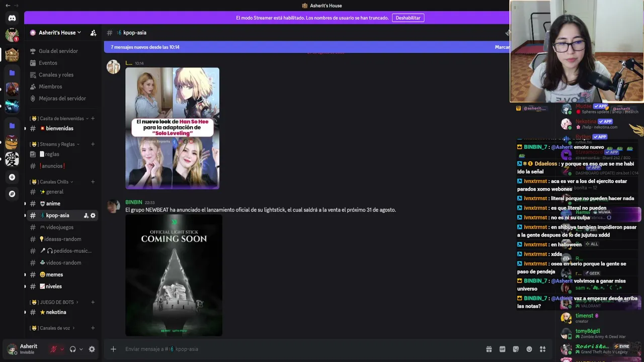Collapse JUEGO DE BOTS category
The image size is (644, 362).
[x=54, y=302]
